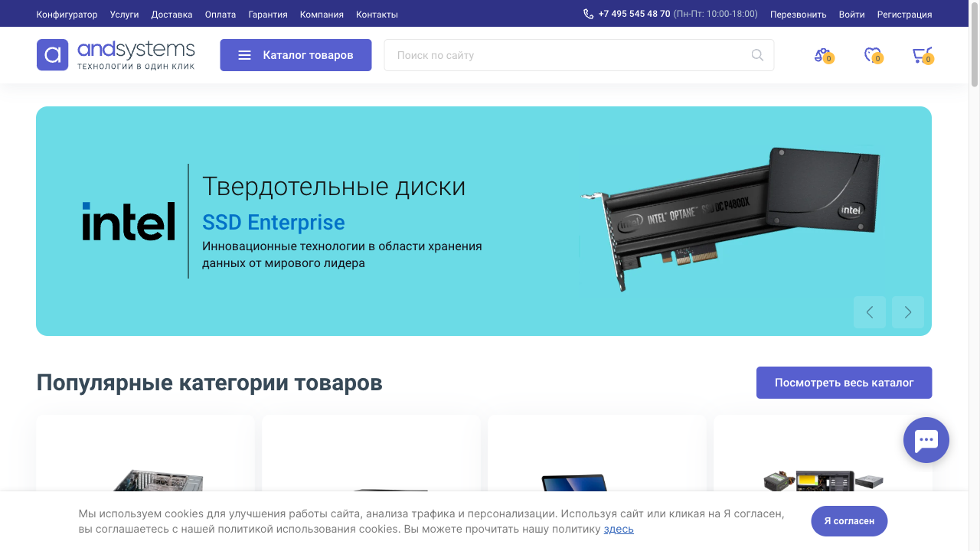Click the andsystems logo
The image size is (980, 551).
[116, 55]
